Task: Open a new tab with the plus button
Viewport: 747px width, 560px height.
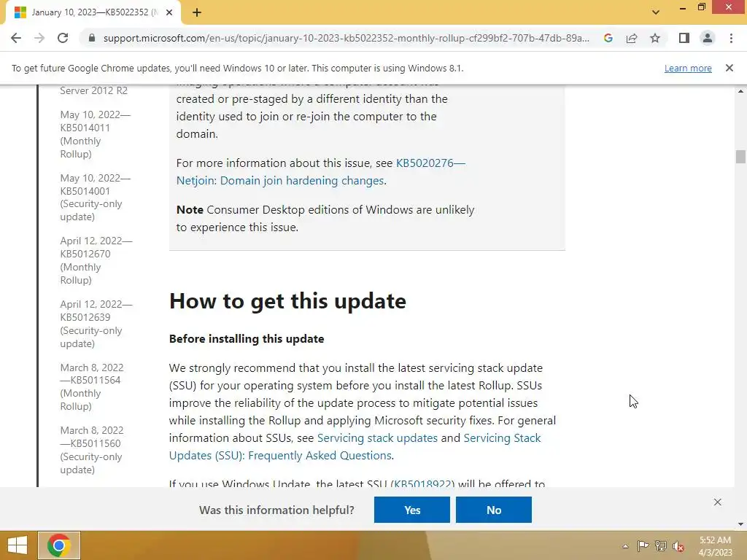Action: coord(197,13)
